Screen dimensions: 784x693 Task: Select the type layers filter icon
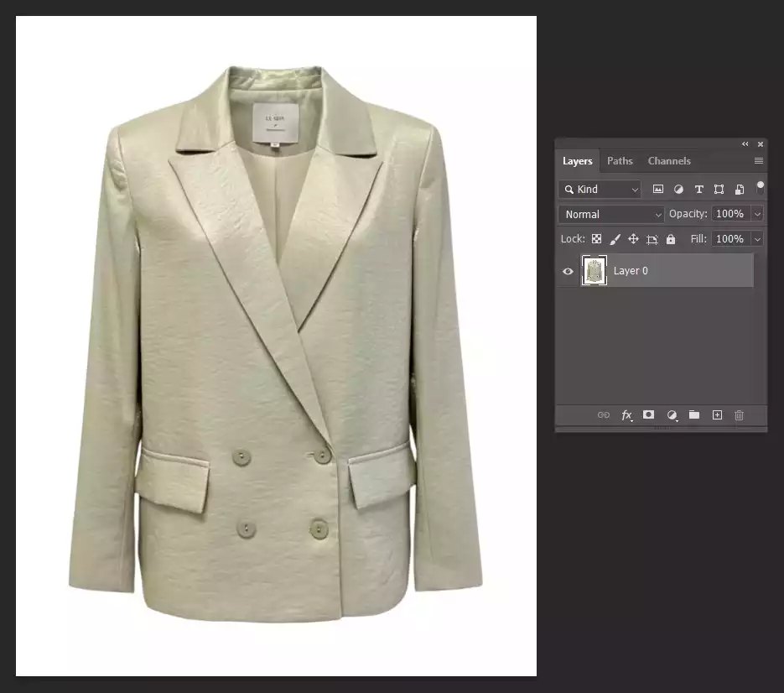698,189
